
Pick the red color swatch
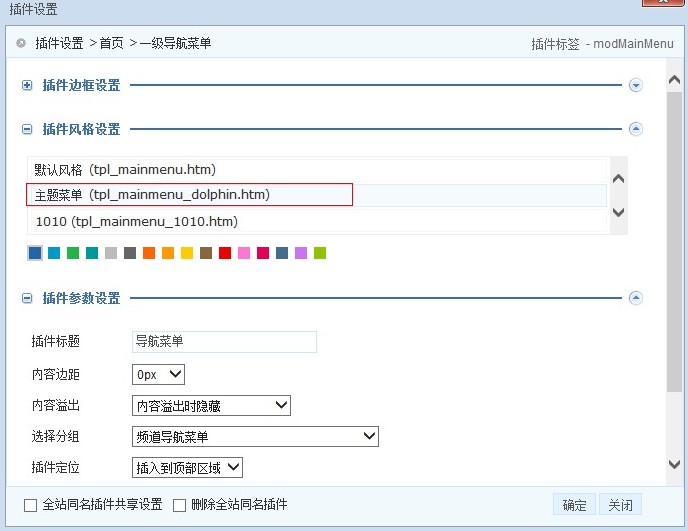pyautogui.click(x=225, y=254)
